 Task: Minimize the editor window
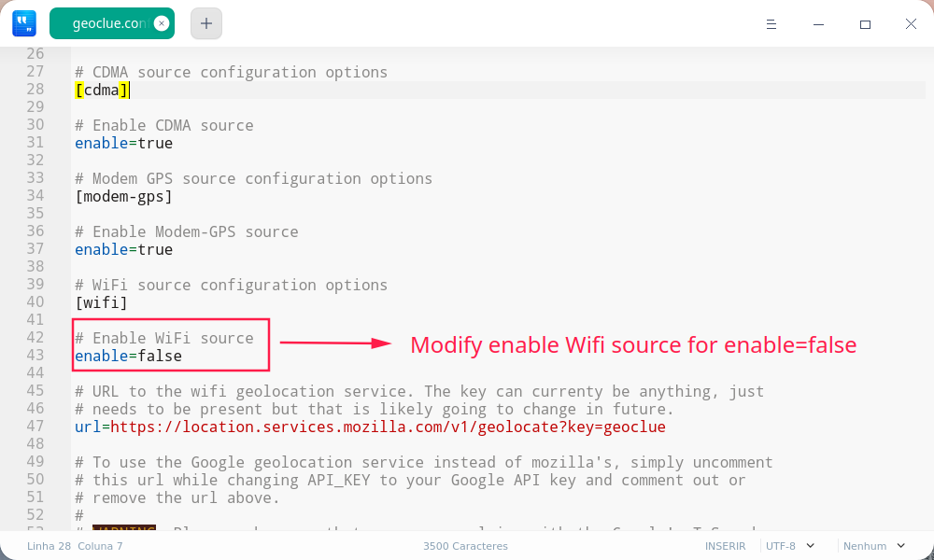818,24
